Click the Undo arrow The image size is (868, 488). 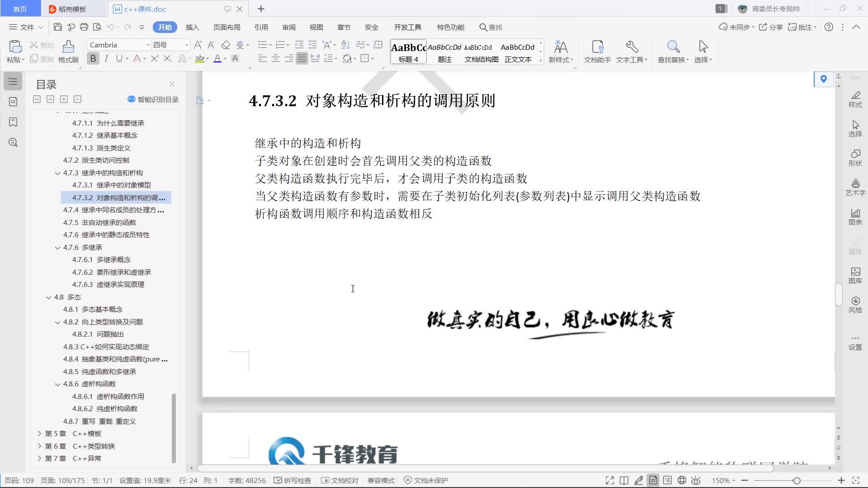(x=110, y=27)
